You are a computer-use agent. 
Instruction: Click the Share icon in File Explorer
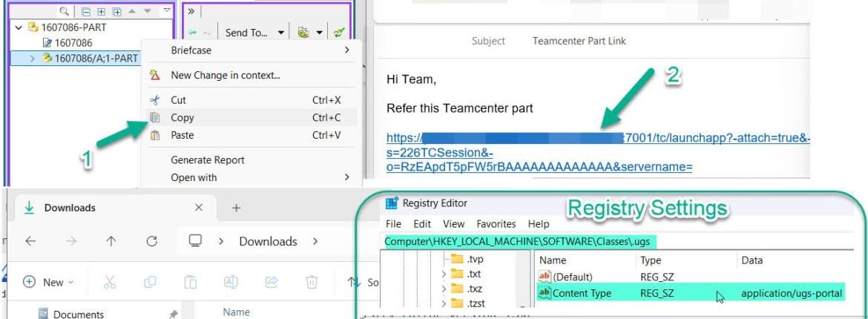[x=272, y=282]
